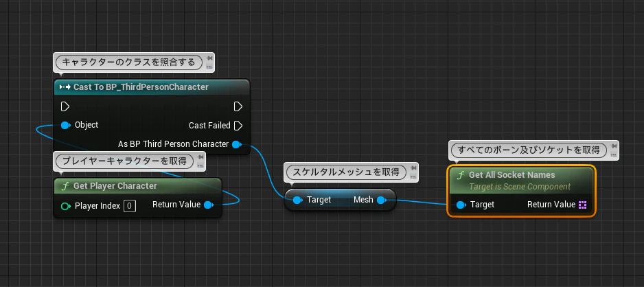Click the cast icon in Cast node header

(x=65, y=87)
